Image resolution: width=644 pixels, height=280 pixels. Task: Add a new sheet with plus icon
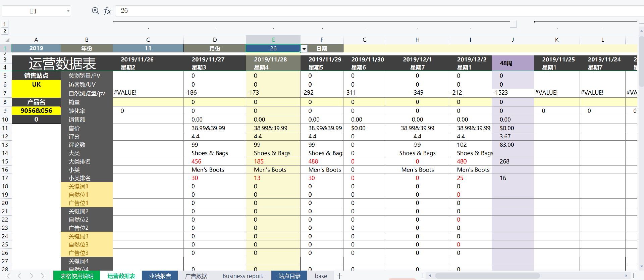pos(339,276)
